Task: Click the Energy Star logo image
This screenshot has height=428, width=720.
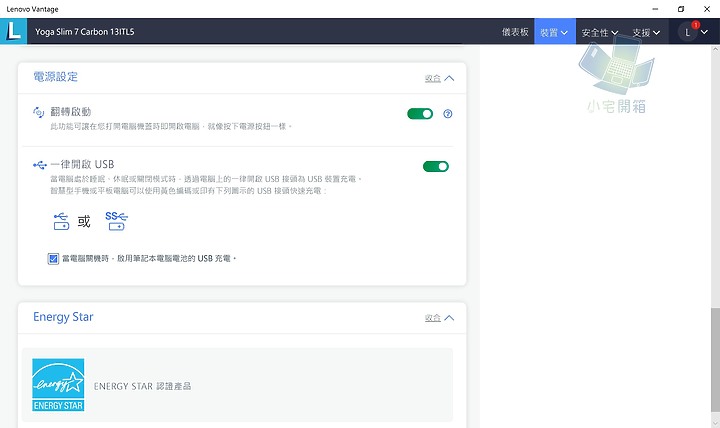Action: (x=58, y=385)
